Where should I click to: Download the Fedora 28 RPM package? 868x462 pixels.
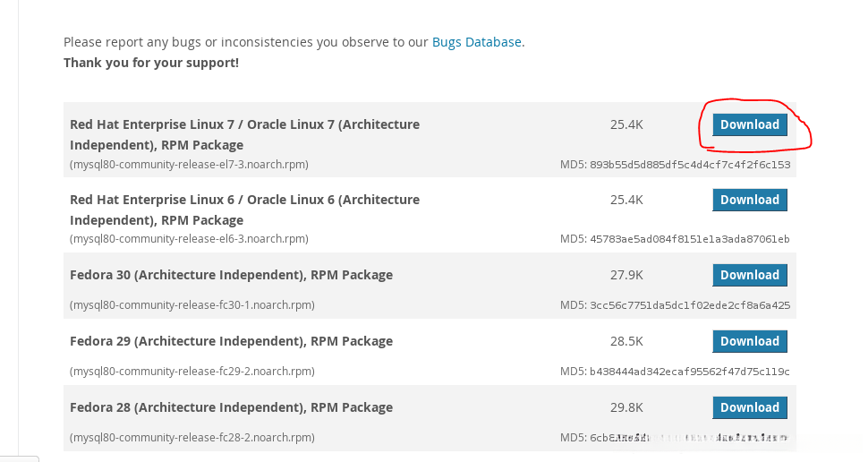[x=749, y=407]
